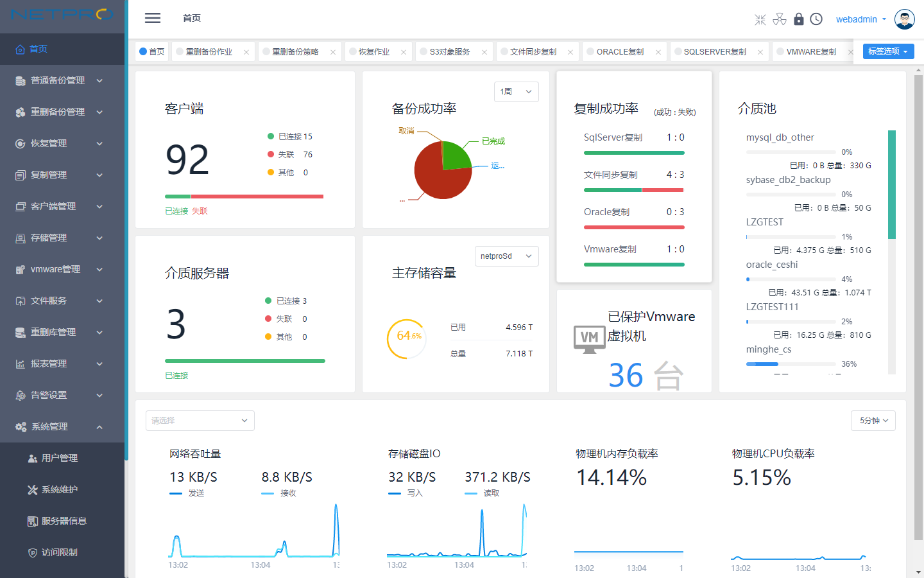Open 访问限制 in the sidebar

tap(62, 552)
